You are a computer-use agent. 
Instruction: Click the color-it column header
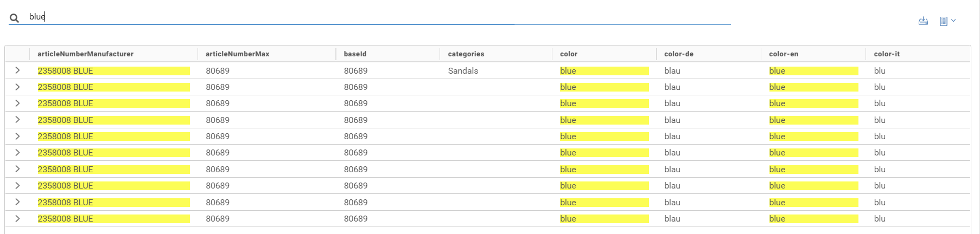(887, 54)
